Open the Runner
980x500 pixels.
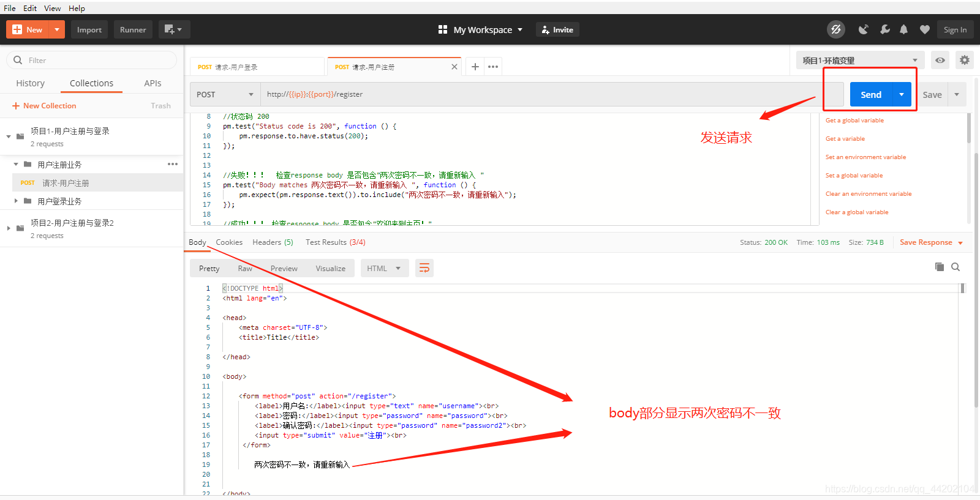[133, 29]
